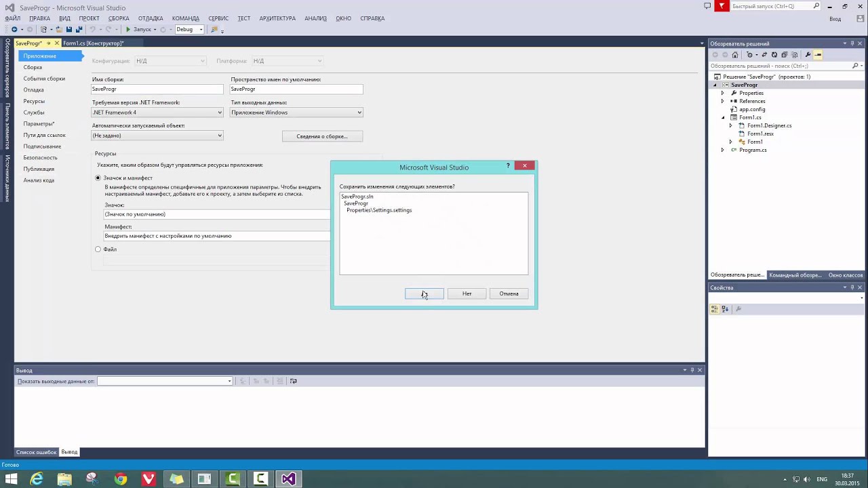Click Properties\Settings.settings in dialog list
The image size is (868, 488).
379,210
